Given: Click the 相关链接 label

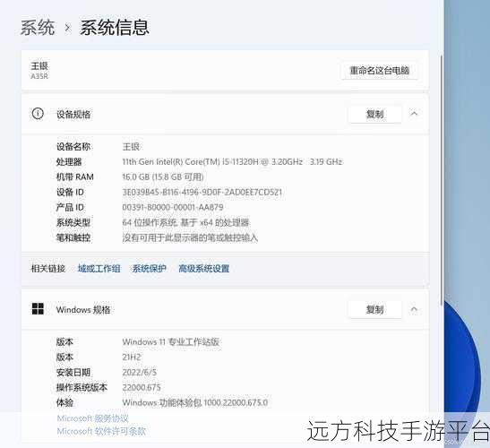Looking at the screenshot, I should (x=48, y=269).
